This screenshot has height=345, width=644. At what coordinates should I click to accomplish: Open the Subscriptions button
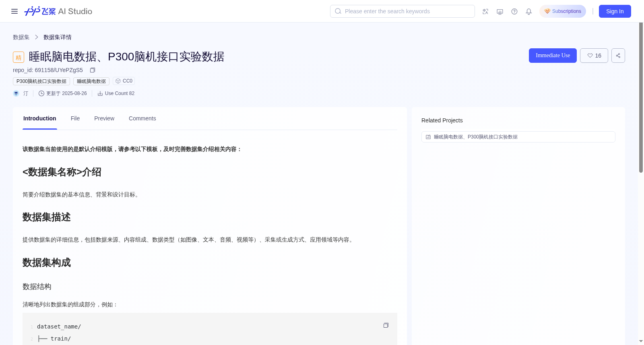[x=563, y=11]
